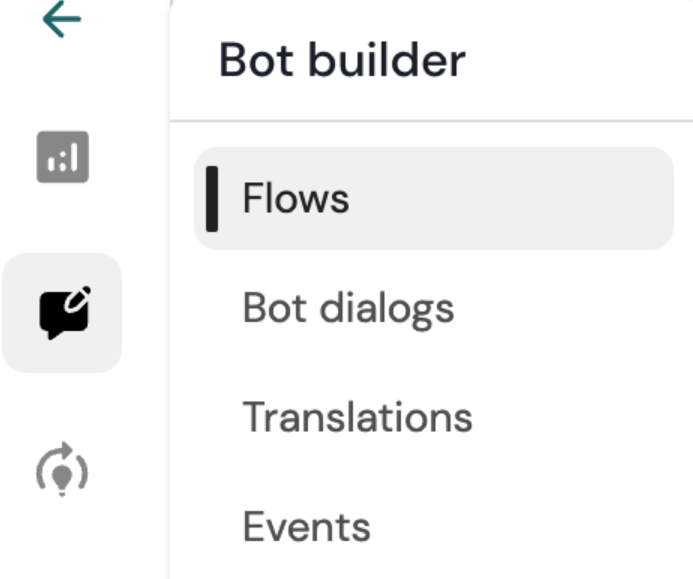
Task: Open the lightbulb with circular arrows icon
Action: point(62,469)
